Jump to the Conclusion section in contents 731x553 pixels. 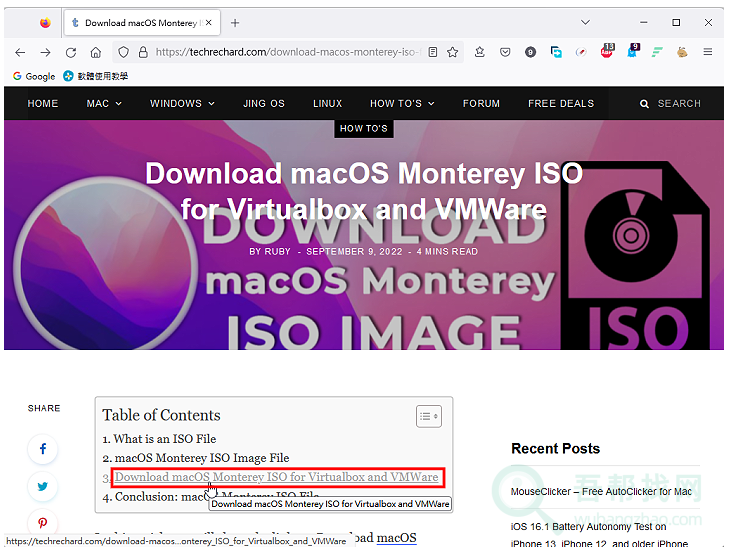pos(217,497)
